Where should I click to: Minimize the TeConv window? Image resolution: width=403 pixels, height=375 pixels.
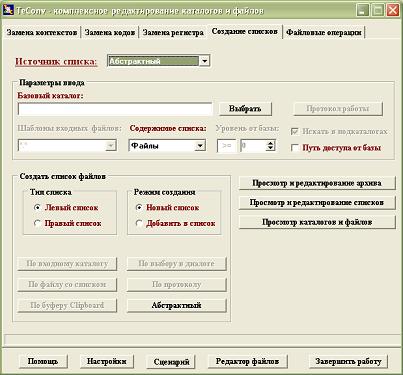[362, 10]
